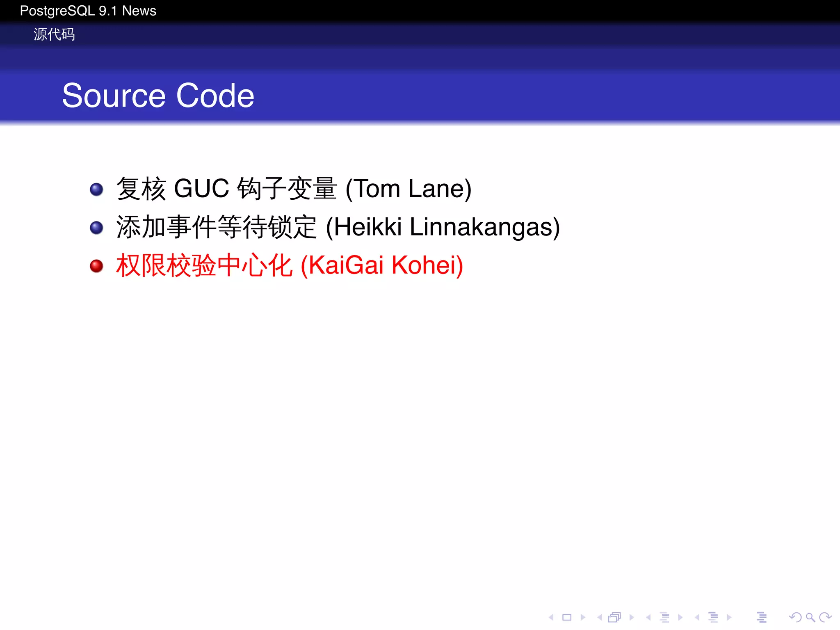The width and height of the screenshot is (840, 630).
Task: Click the Source Code frame title
Action: pyautogui.click(x=158, y=95)
